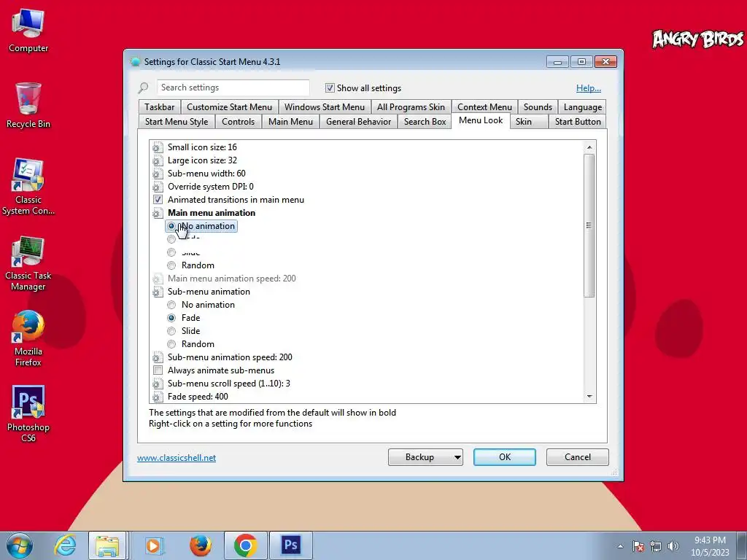Click gear icon beside Sub-menu animation heading

coord(158,292)
